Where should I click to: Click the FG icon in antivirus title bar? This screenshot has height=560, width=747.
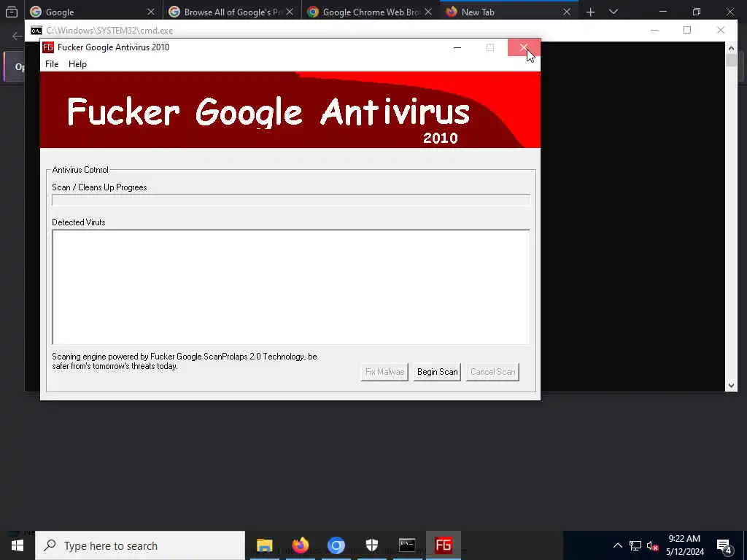(x=48, y=47)
